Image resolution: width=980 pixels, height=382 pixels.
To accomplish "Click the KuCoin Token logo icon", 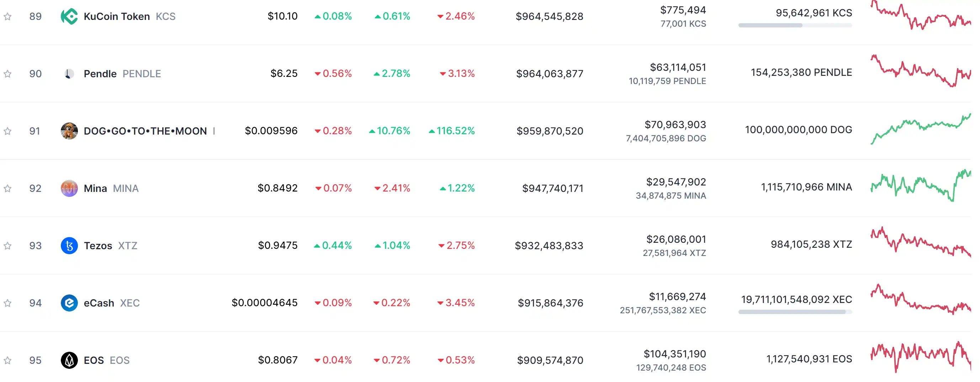I will coord(69,16).
